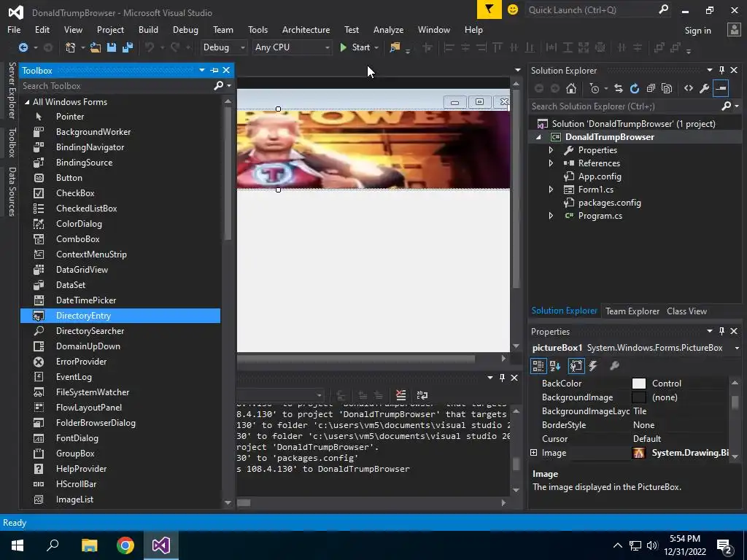Save the current file with the disk icon
Image resolution: width=747 pixels, height=560 pixels.
tap(112, 47)
